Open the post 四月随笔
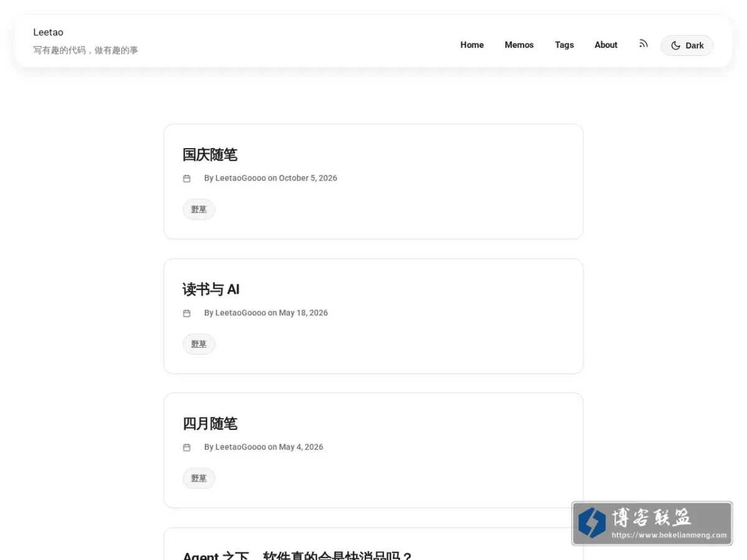747x560 pixels. pos(210,424)
